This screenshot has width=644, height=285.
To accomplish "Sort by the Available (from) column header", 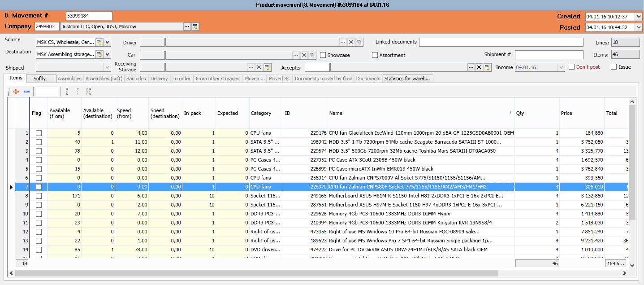I will tap(65, 113).
